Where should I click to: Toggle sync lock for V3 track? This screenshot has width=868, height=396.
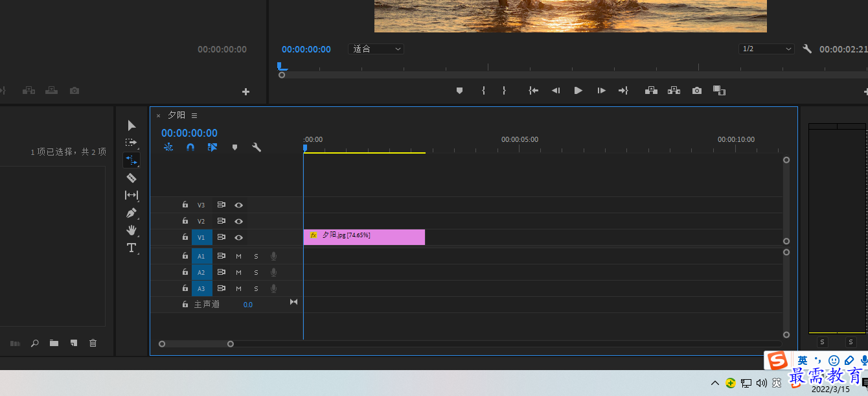pos(221,205)
